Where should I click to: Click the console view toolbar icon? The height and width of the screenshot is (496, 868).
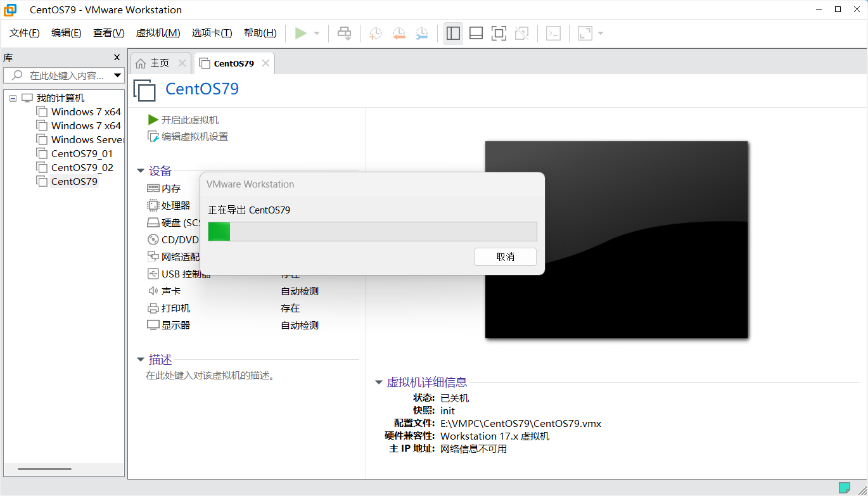[x=553, y=33]
